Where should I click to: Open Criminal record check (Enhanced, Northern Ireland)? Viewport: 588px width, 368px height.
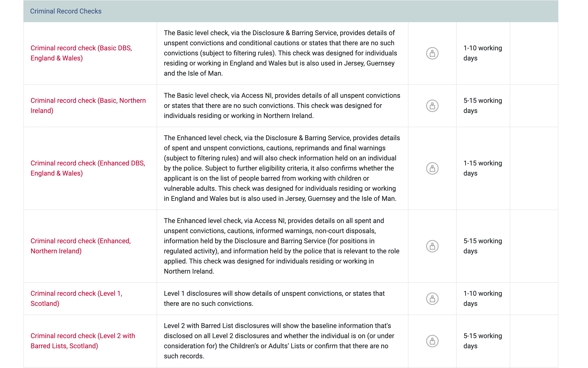(80, 246)
